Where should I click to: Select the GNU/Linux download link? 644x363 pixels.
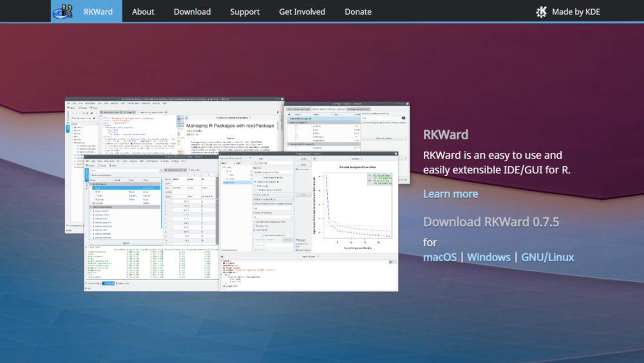[547, 257]
